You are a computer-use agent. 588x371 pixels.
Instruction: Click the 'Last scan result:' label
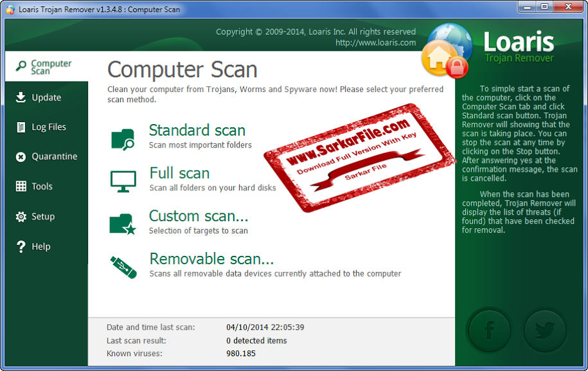(x=136, y=341)
